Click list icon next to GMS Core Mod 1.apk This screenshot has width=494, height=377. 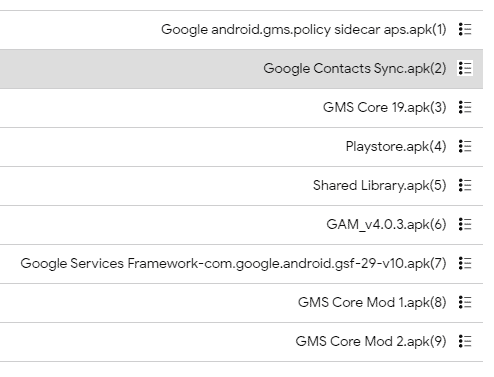pyautogui.click(x=465, y=302)
